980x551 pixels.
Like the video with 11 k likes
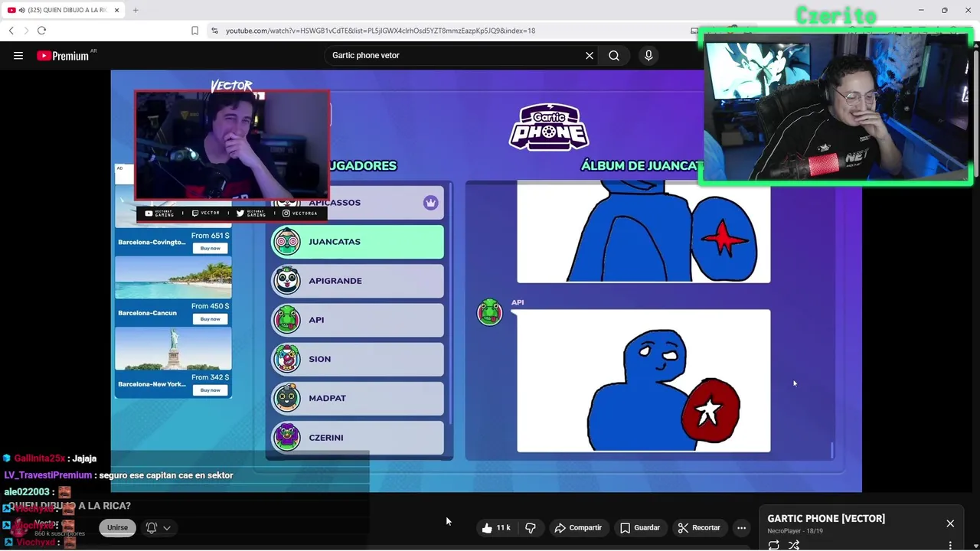pos(496,528)
